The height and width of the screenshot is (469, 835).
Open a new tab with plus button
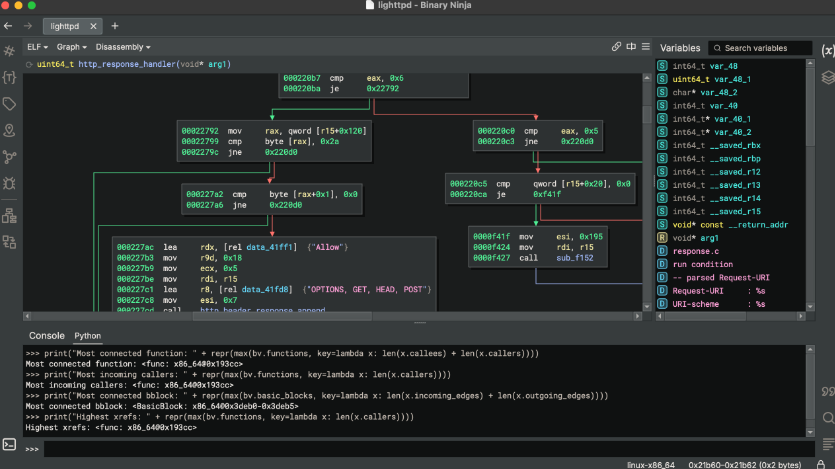[x=115, y=25]
